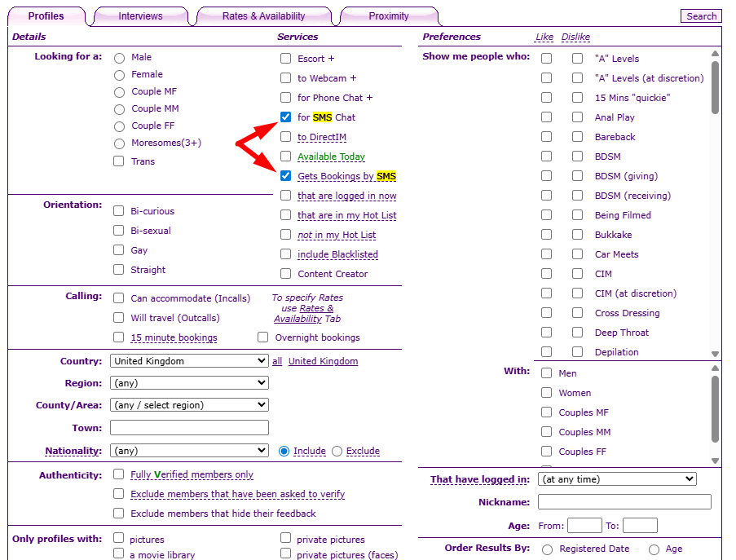Image resolution: width=736 pixels, height=560 pixels.
Task: Focus the Nickname input field
Action: coord(624,502)
